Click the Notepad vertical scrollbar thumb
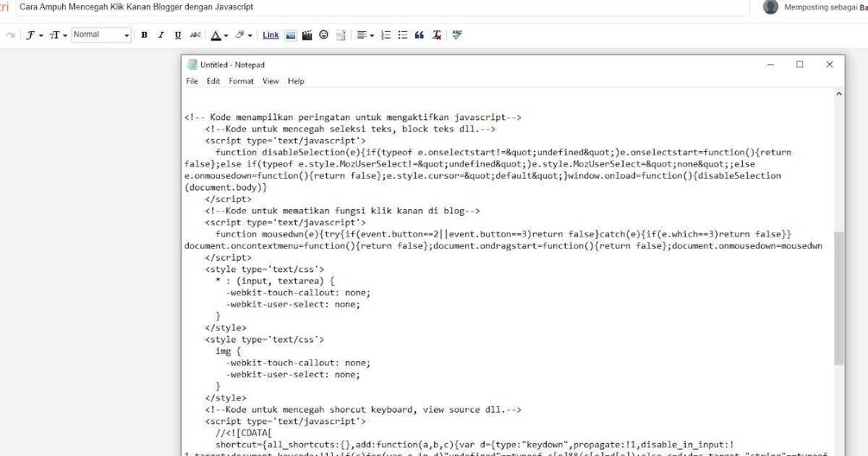The height and width of the screenshot is (456, 868). pos(839,298)
